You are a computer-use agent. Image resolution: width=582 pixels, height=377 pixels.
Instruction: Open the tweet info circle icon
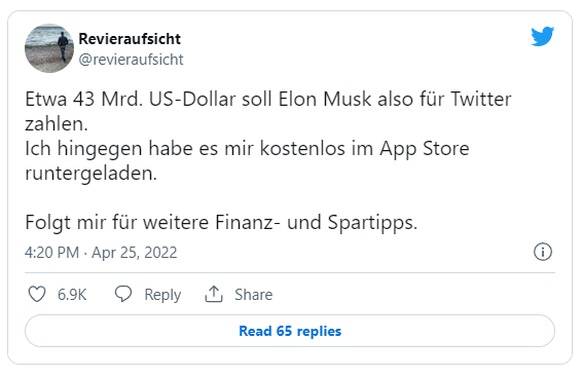(x=543, y=252)
